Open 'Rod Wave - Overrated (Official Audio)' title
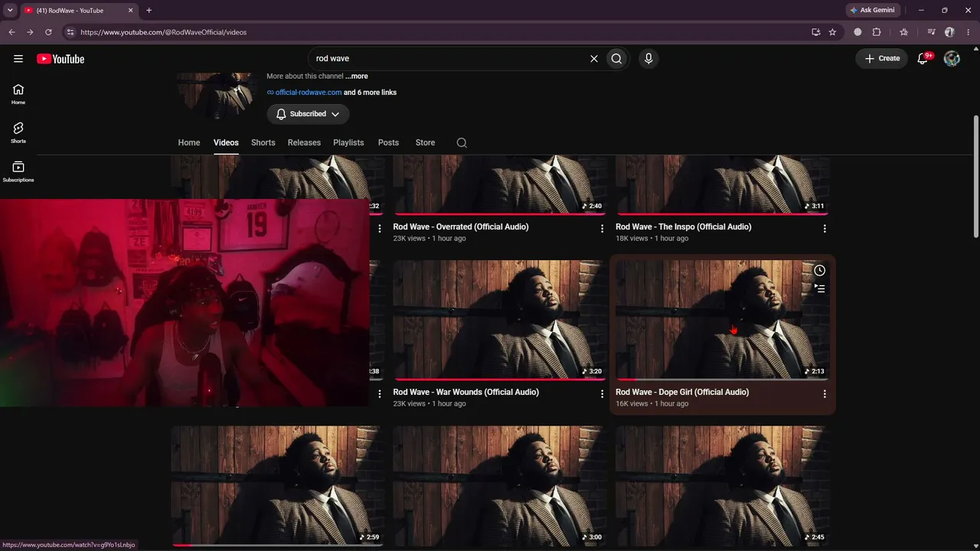Image resolution: width=980 pixels, height=551 pixels. tap(461, 227)
